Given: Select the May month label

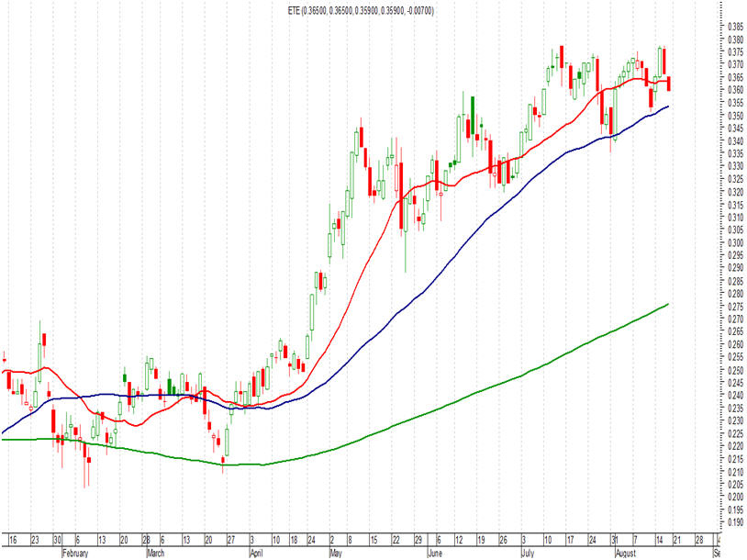Looking at the screenshot, I should tap(336, 554).
